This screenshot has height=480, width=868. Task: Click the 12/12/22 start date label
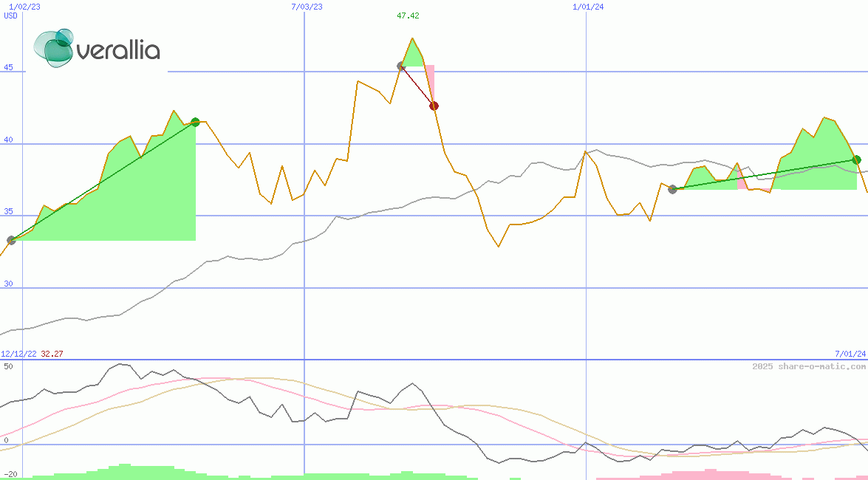(x=18, y=354)
